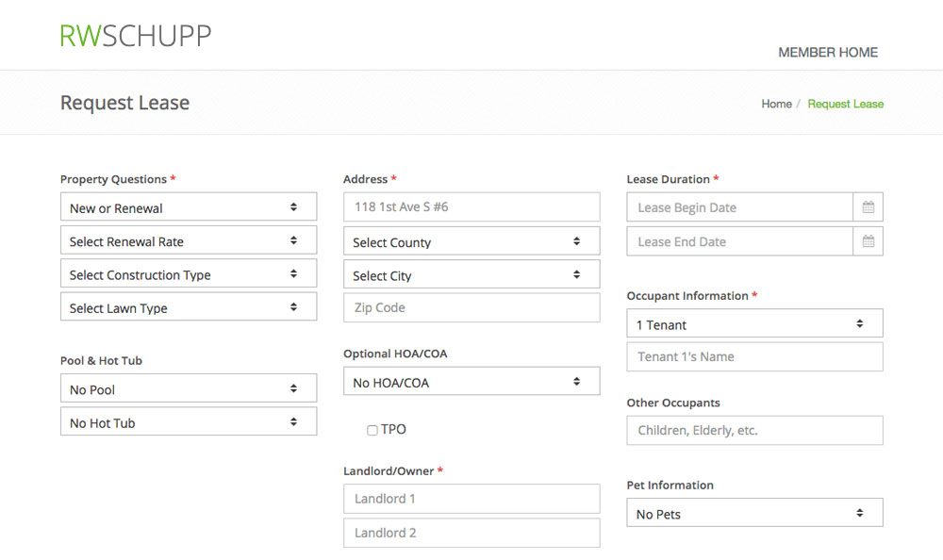Open the Select Construction Type dropdown

[189, 274]
